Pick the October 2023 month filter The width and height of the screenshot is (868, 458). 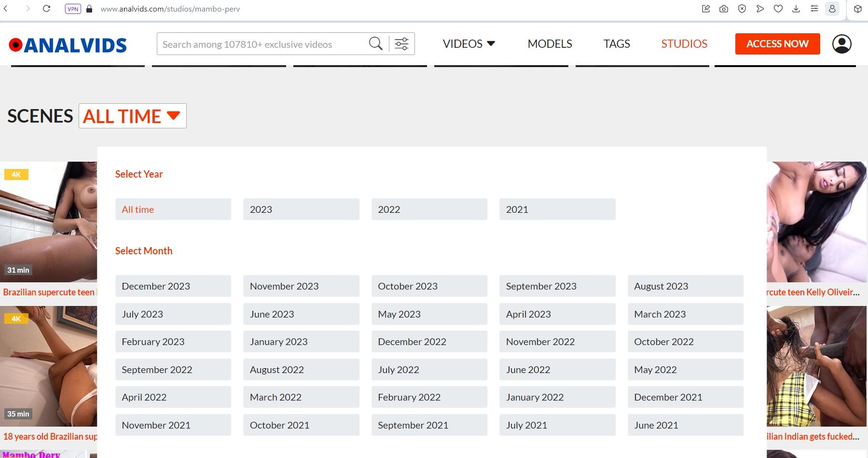pyautogui.click(x=429, y=286)
